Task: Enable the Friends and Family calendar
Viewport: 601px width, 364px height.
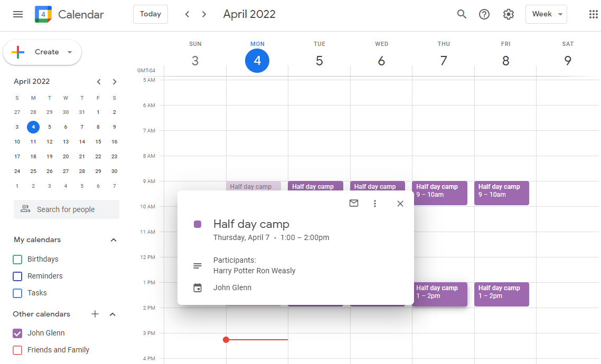Action: click(x=17, y=350)
